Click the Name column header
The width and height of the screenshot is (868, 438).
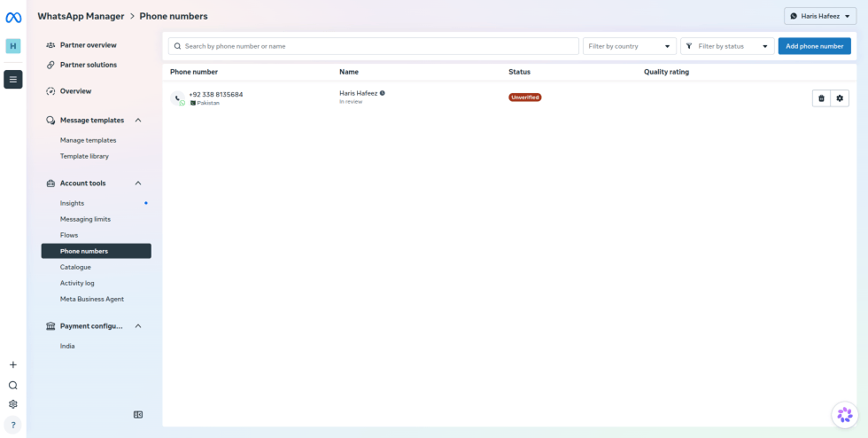[x=349, y=72]
